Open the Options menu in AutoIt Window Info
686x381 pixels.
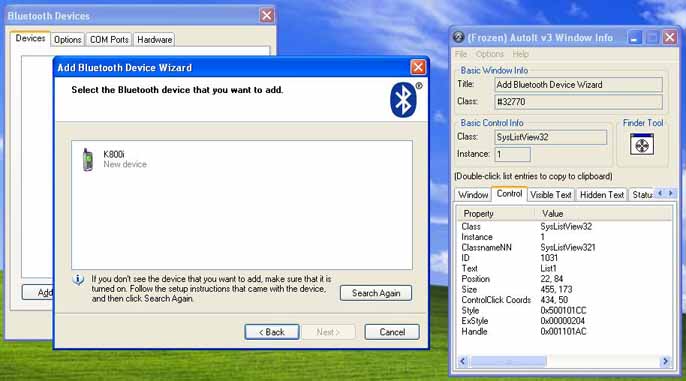pyautogui.click(x=490, y=54)
